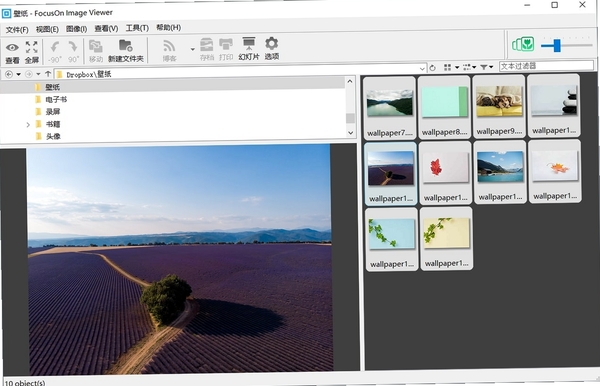
Task: Select the wallpaper9 sleeping dog thumbnail
Action: tap(499, 106)
